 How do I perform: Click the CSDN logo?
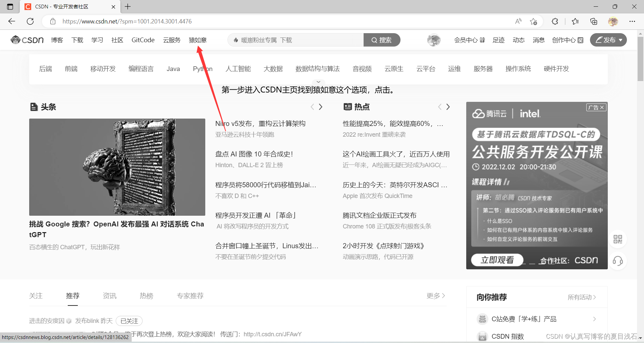tap(27, 40)
